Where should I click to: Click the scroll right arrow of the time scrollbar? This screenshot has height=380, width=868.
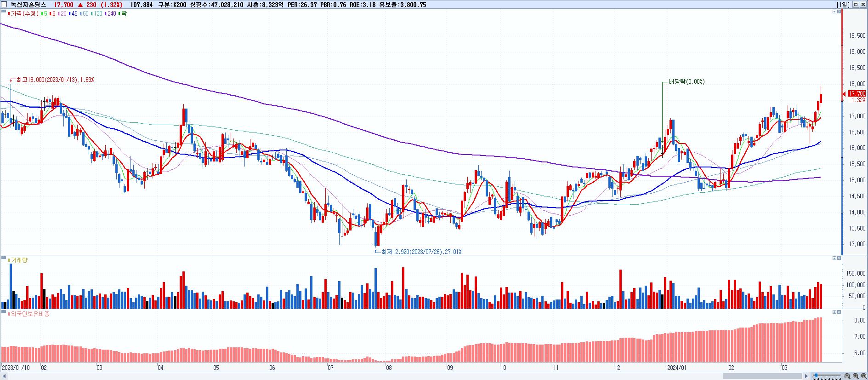807,376
